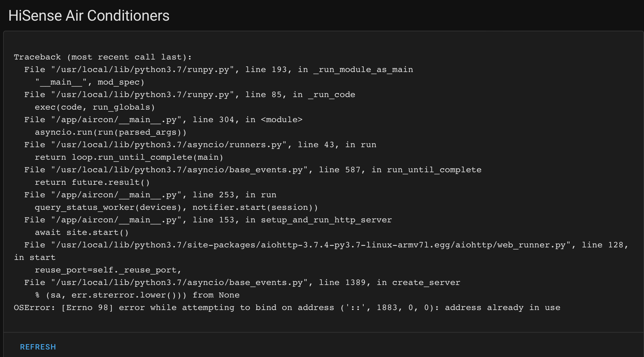
Task: Click the runners.py line 43 entry
Action: click(x=200, y=144)
